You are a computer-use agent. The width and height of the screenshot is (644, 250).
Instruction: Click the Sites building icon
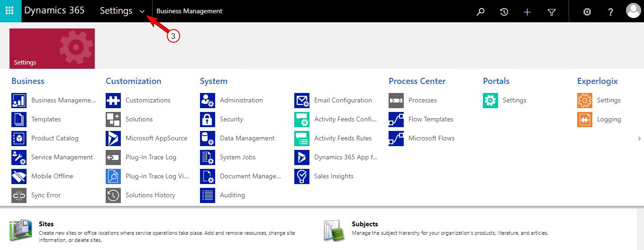[x=21, y=231]
